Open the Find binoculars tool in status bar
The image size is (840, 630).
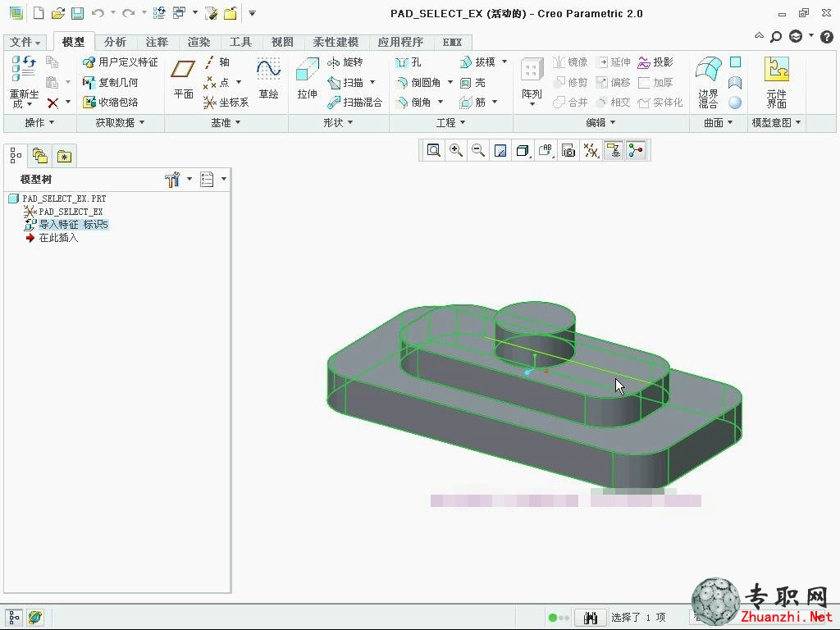[x=591, y=618]
